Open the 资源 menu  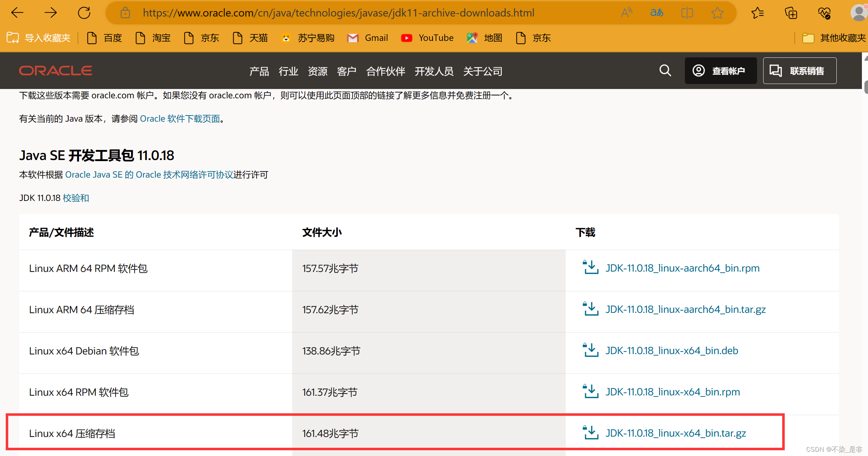[x=318, y=71]
